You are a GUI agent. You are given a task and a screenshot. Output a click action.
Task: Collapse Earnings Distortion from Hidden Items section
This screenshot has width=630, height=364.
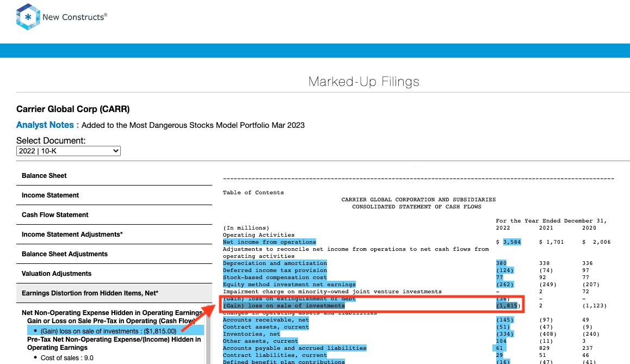click(114, 293)
